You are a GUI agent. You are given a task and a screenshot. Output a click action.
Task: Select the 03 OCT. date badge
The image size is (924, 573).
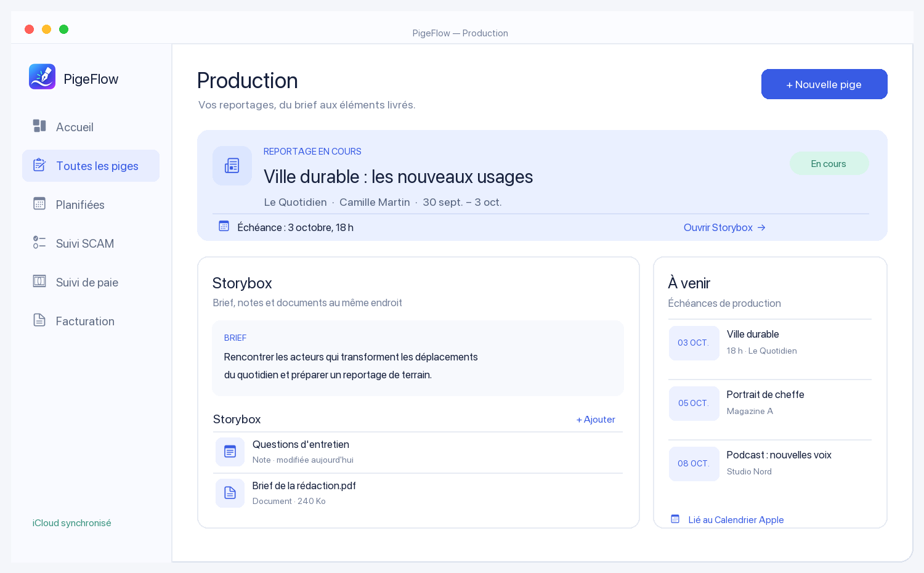694,343
